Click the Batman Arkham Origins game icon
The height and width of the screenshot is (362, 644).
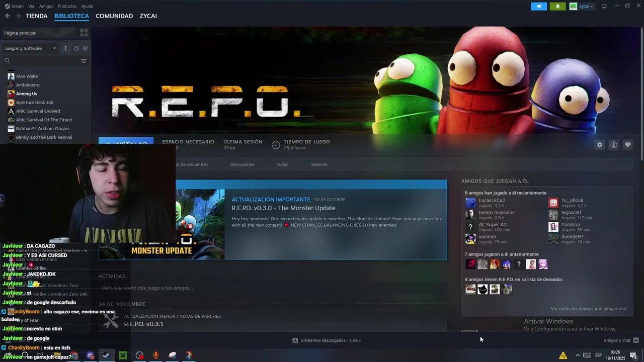click(11, 129)
